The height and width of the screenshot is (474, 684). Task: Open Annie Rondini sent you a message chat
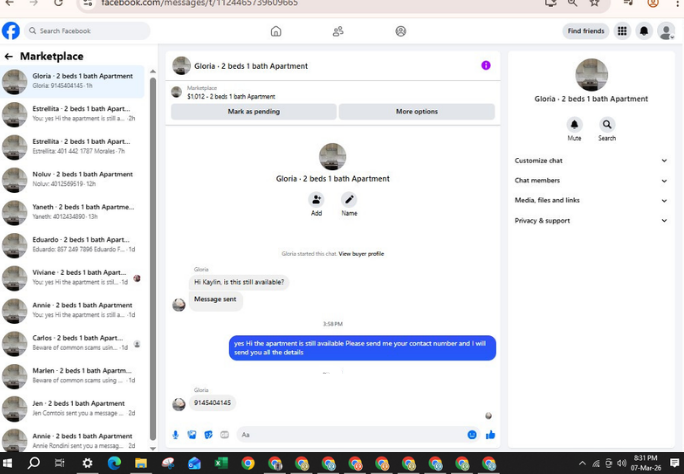(72, 439)
